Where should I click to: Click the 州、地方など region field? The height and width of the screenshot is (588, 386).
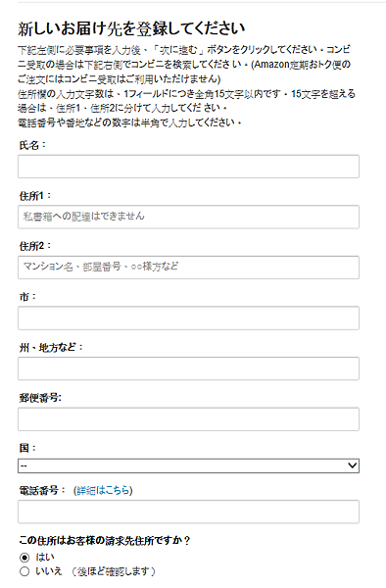click(188, 368)
